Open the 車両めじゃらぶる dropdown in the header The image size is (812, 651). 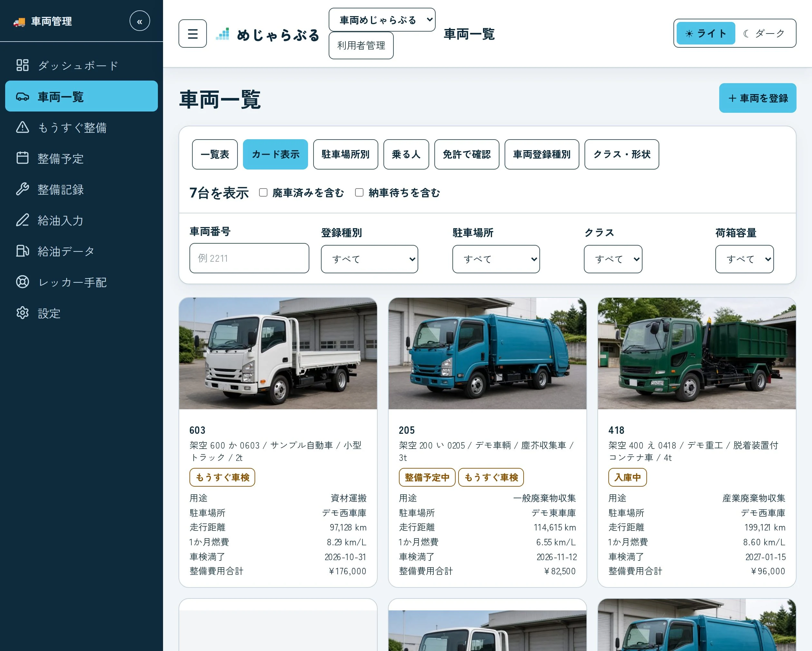382,20
